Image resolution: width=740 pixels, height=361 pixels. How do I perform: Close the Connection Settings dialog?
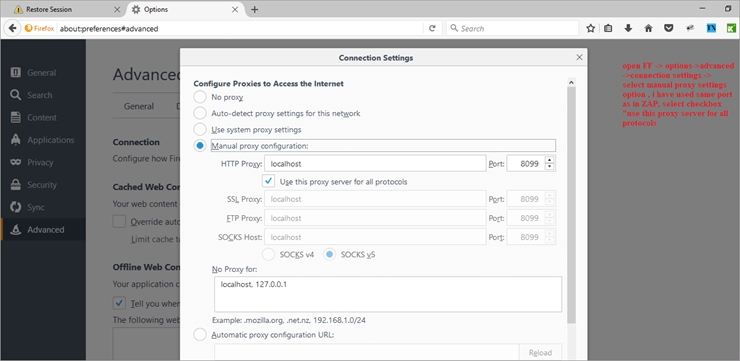(580, 58)
